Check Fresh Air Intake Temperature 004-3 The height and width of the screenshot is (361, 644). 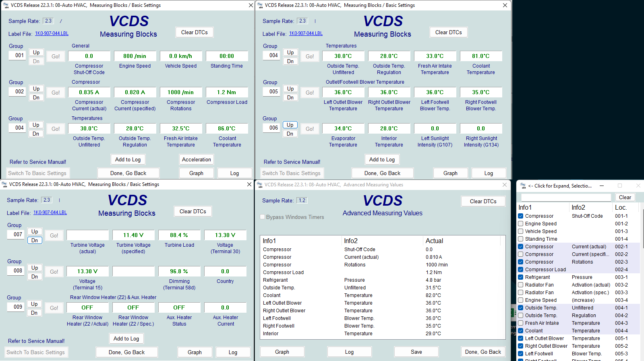[521, 323]
